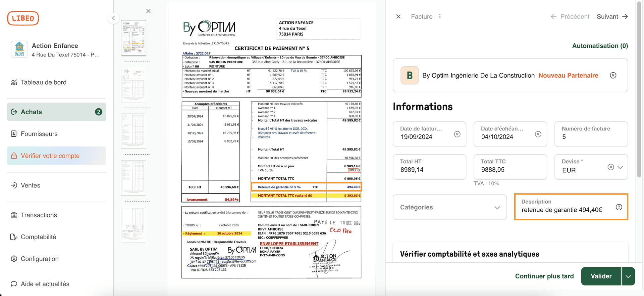Open Transactions page
Viewport: 644px width, 296px height.
pos(39,215)
